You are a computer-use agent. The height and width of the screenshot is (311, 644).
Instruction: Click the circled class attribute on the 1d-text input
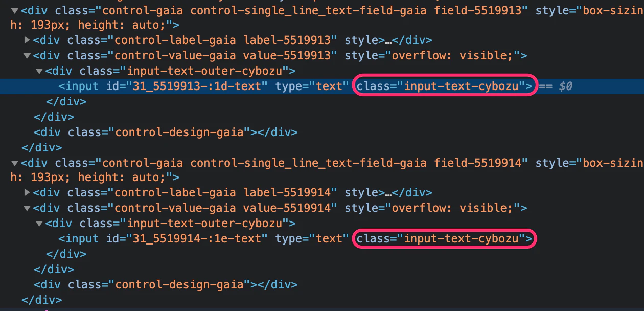(445, 86)
